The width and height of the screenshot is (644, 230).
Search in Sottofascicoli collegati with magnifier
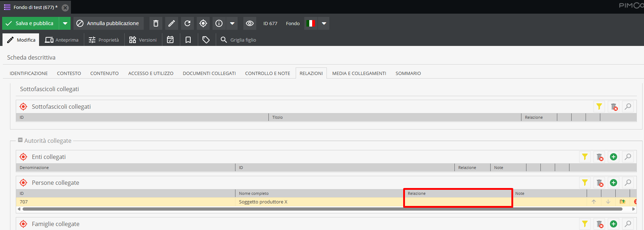pyautogui.click(x=628, y=107)
